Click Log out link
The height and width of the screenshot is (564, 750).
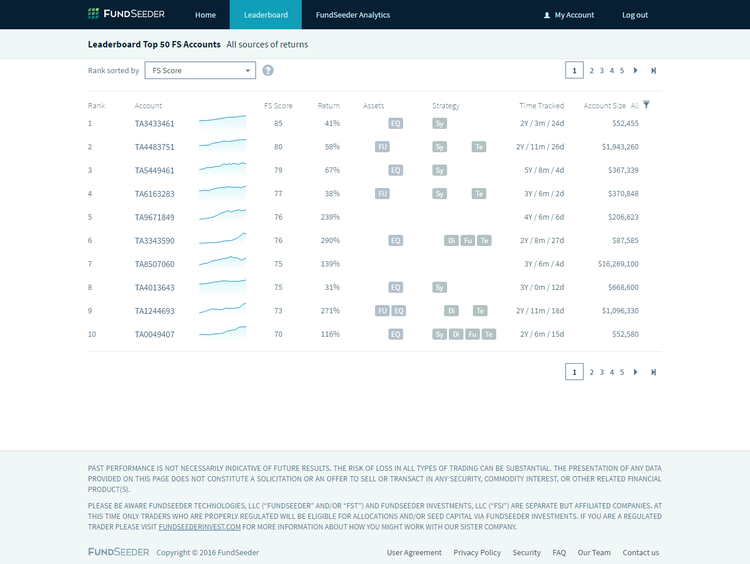635,15
